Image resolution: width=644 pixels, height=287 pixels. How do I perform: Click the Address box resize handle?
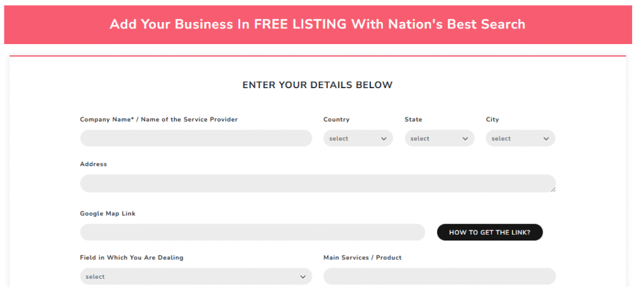pyautogui.click(x=553, y=189)
